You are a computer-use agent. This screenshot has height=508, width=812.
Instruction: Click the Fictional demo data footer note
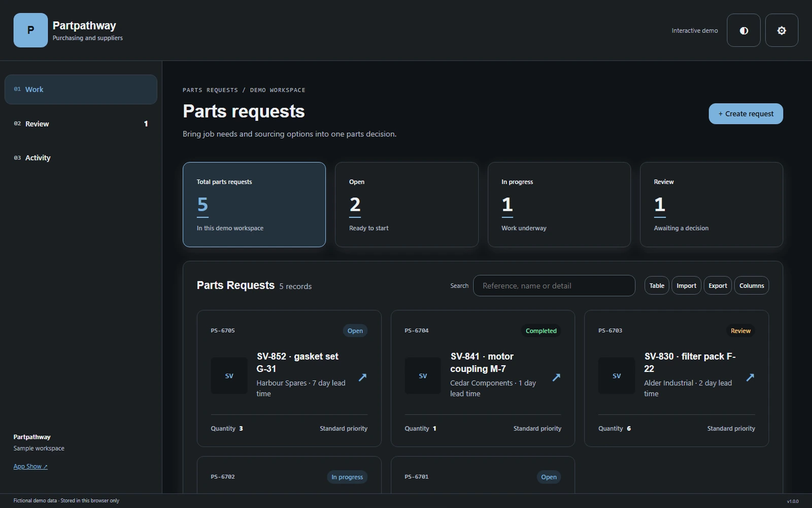click(66, 501)
